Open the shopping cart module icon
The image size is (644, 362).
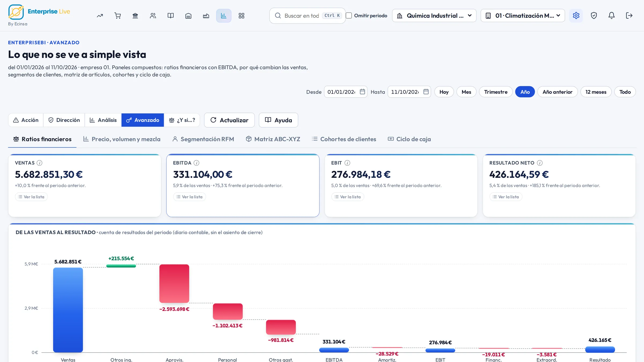click(x=118, y=16)
